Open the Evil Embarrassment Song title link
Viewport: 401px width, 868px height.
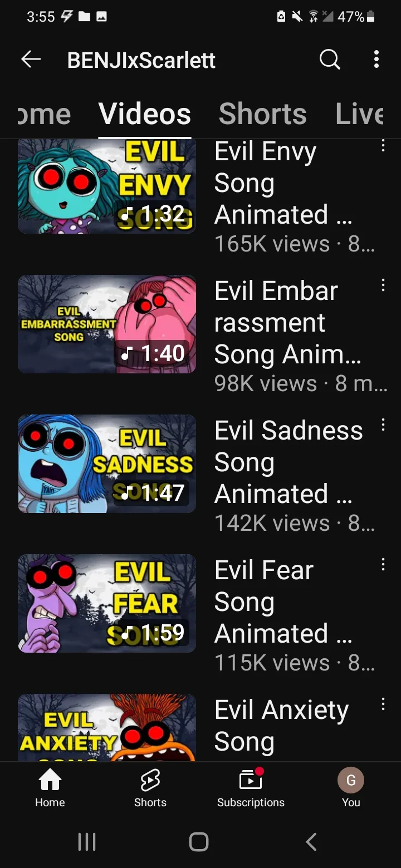click(288, 322)
